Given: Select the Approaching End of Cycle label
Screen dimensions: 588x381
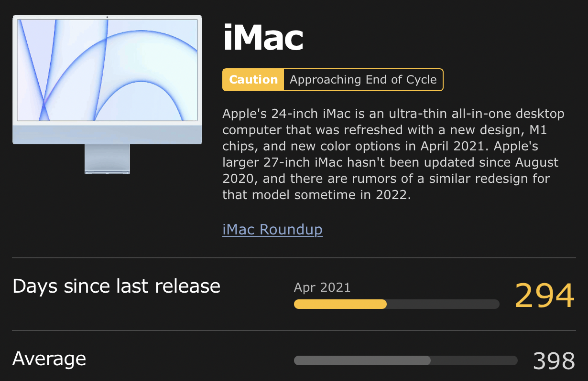Looking at the screenshot, I should click(363, 80).
